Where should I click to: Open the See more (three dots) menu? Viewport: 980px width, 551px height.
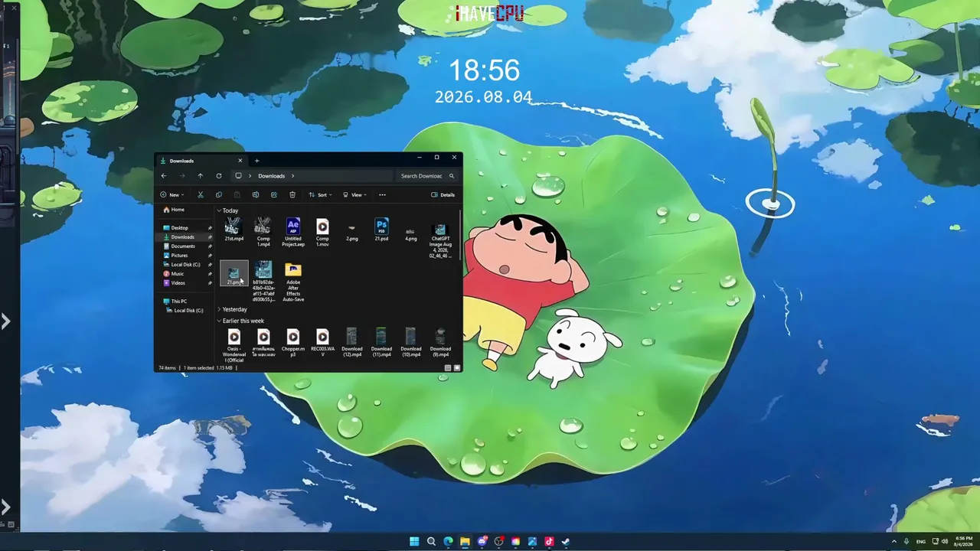(382, 195)
